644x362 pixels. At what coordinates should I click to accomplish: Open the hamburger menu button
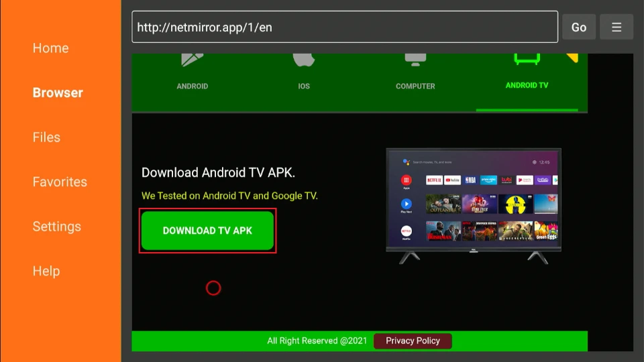tap(616, 27)
